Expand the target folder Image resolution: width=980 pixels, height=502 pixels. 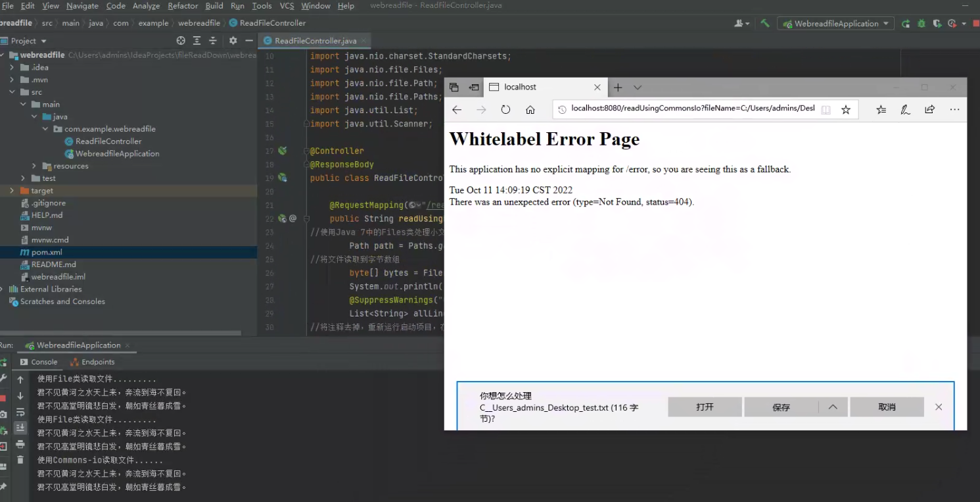coord(12,191)
